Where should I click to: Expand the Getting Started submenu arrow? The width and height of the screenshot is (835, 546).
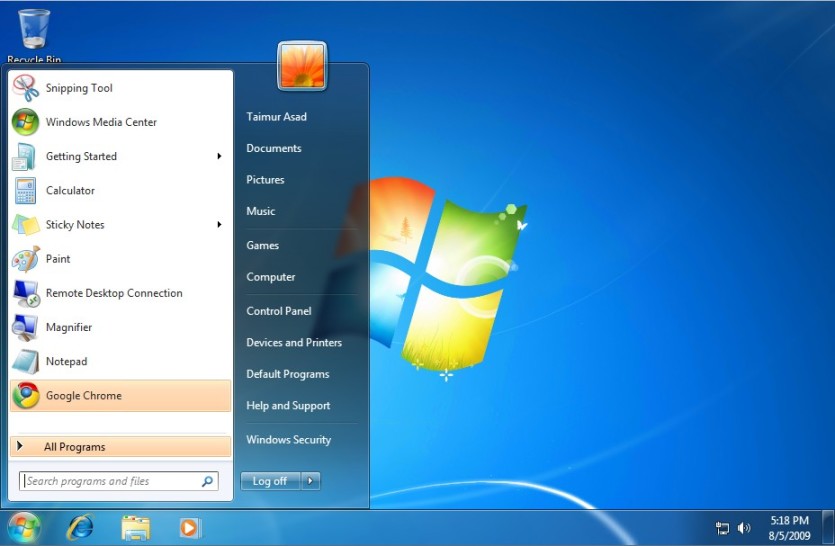(219, 156)
